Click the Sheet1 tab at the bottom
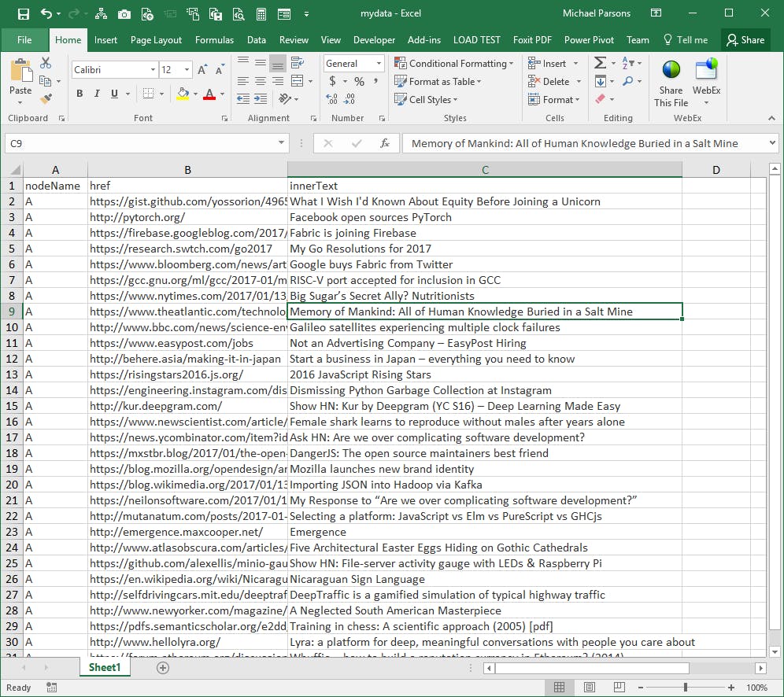 pos(105,666)
